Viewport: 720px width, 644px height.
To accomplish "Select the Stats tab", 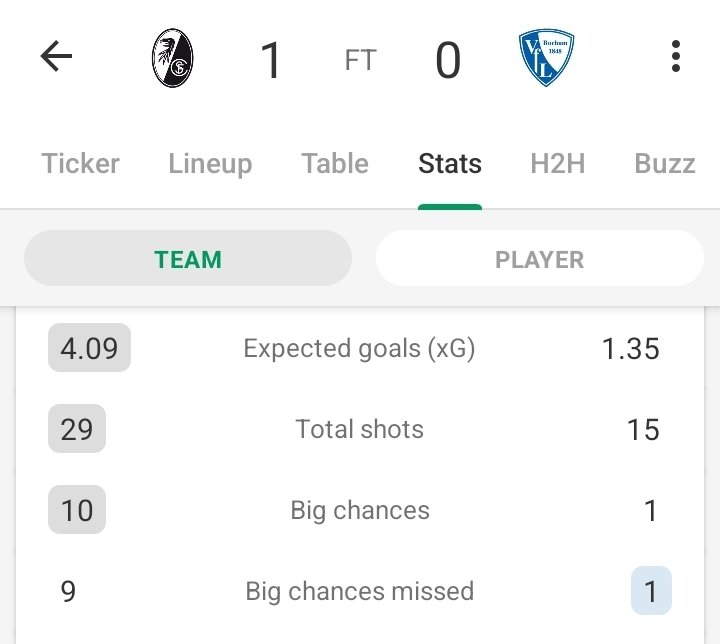I will click(450, 164).
